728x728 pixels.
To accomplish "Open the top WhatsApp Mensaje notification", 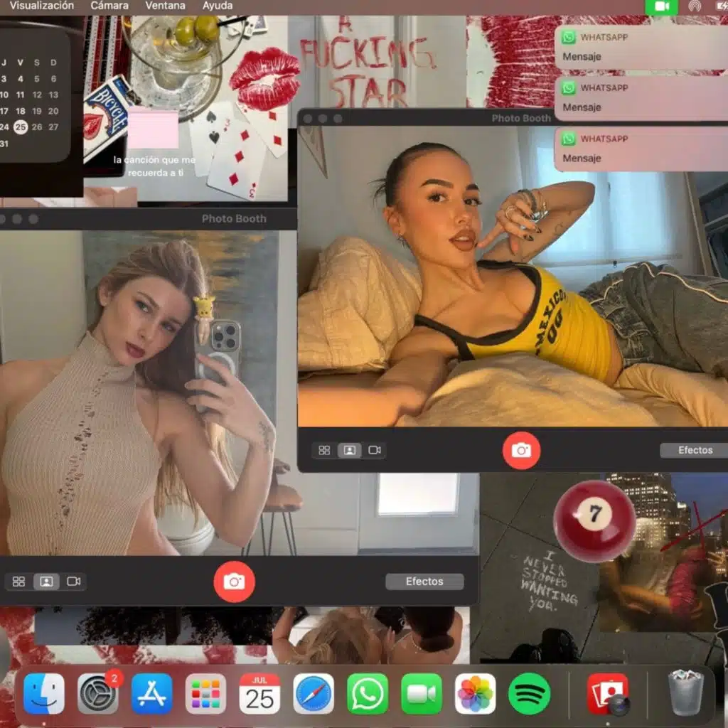I will point(641,47).
